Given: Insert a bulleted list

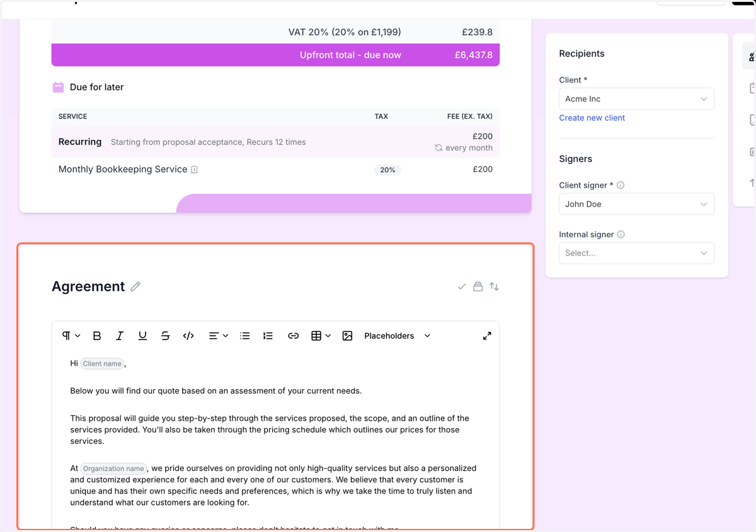Looking at the screenshot, I should pos(245,336).
